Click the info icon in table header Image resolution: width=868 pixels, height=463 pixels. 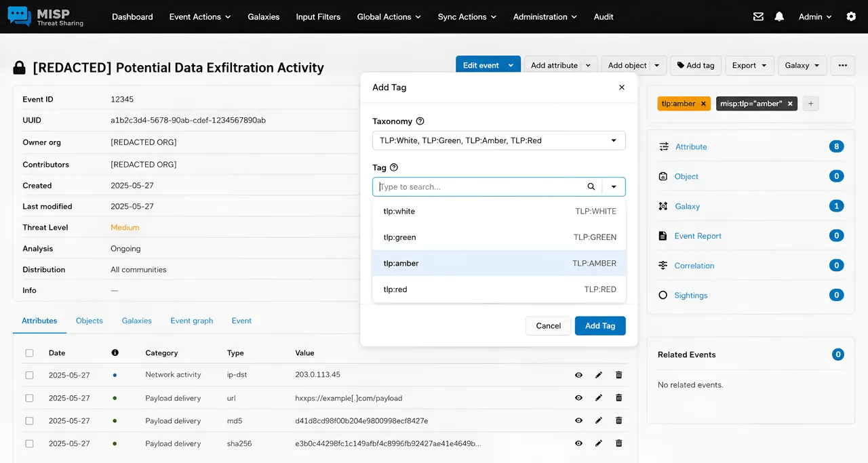pos(115,353)
